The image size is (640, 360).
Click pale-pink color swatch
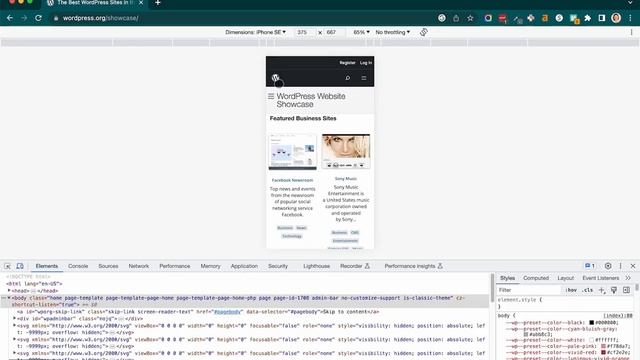pos(603,346)
